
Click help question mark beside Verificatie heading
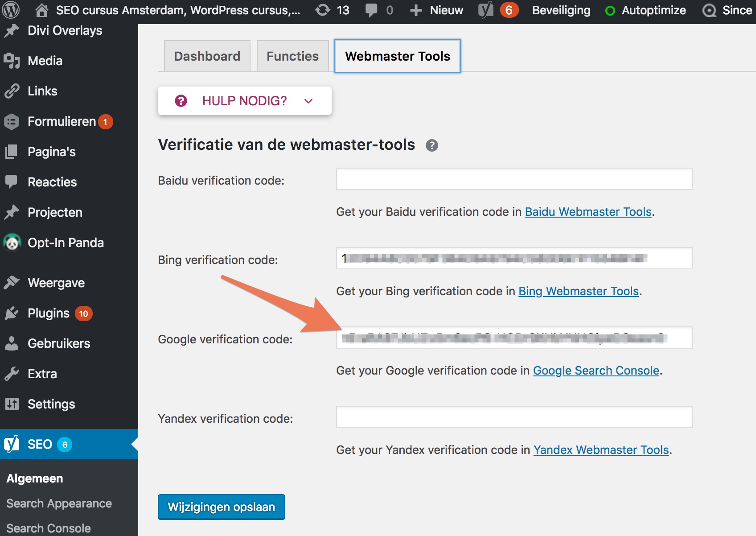(x=431, y=145)
